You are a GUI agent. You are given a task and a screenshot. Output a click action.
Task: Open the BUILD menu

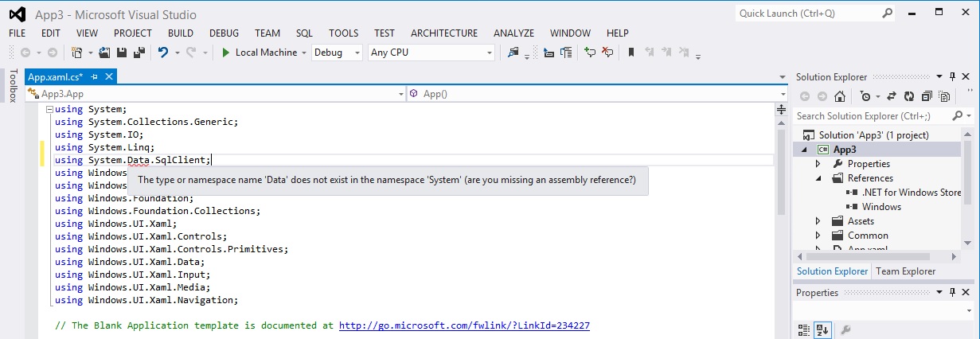click(x=181, y=33)
